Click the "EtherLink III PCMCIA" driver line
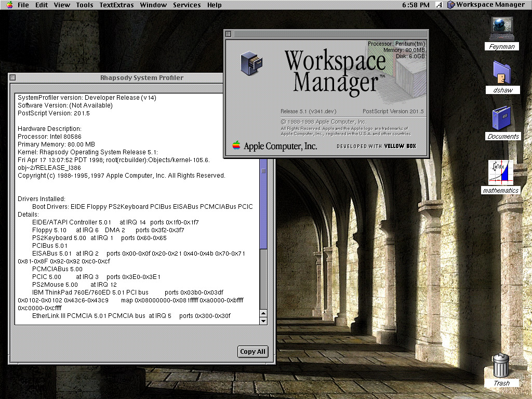This screenshot has height=399, width=532. [x=131, y=316]
